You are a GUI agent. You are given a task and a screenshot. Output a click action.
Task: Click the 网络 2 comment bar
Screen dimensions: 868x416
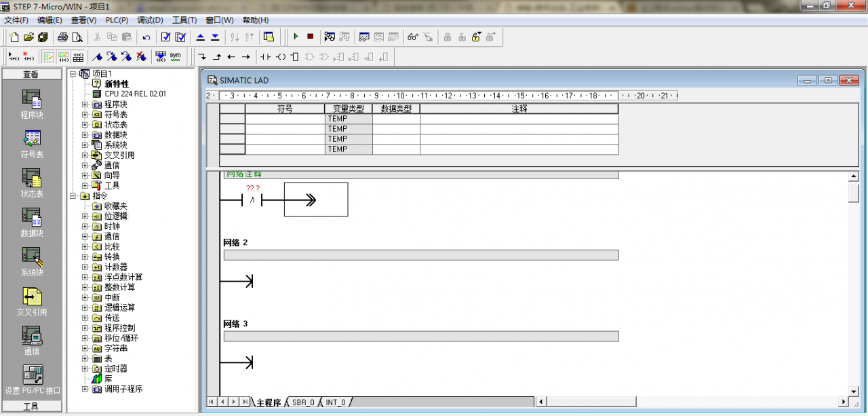coord(421,255)
